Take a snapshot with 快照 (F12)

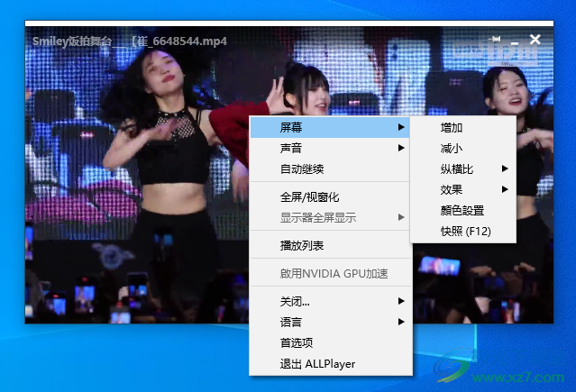[x=462, y=231]
